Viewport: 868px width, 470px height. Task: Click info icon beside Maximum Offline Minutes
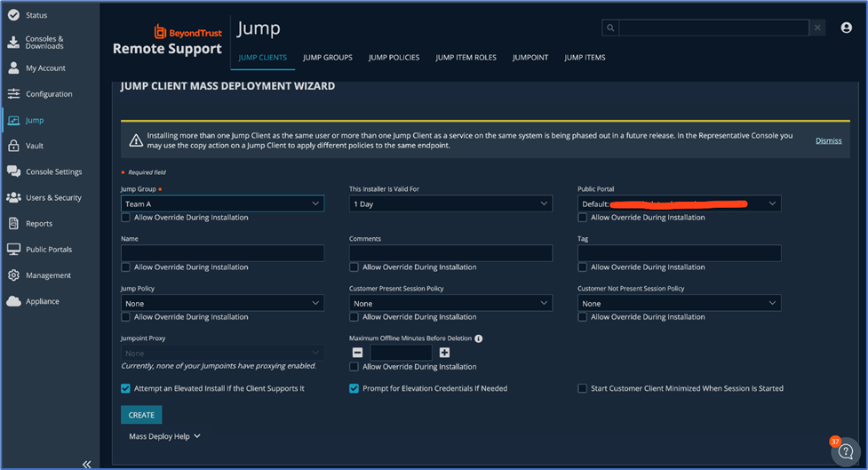(x=479, y=339)
